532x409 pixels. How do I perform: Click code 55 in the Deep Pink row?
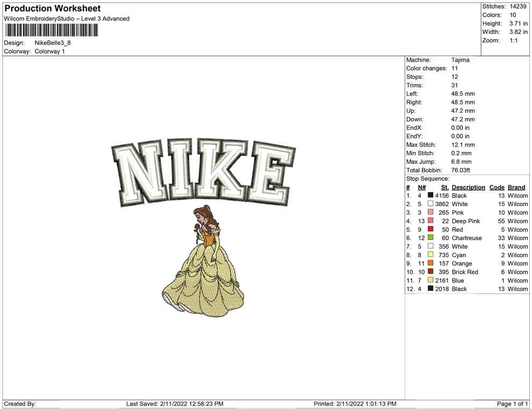501,221
